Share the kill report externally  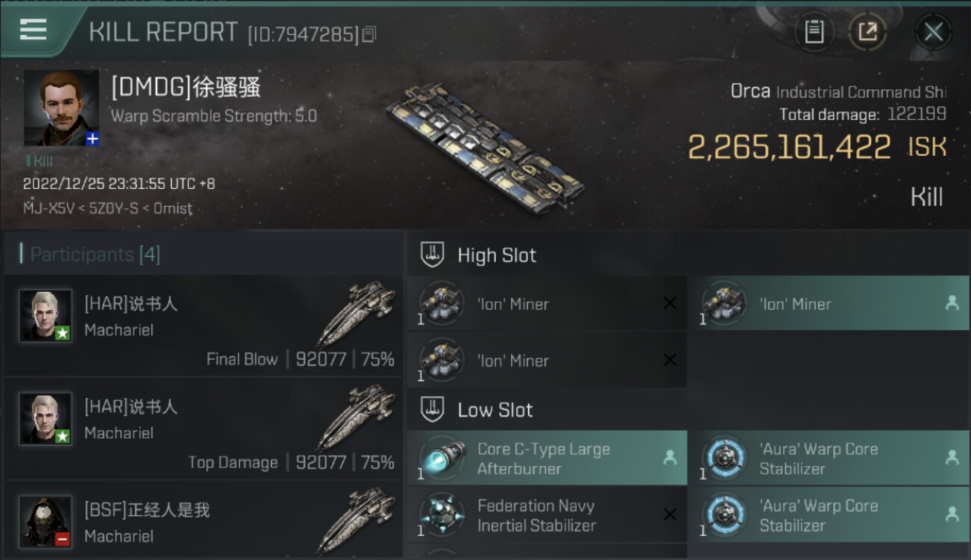(x=867, y=31)
